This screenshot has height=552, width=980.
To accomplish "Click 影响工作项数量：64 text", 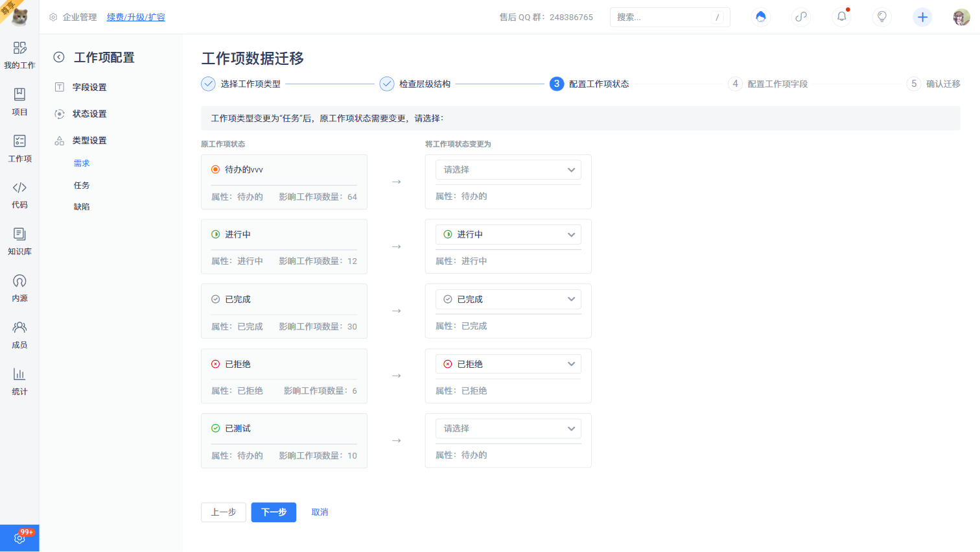I will pyautogui.click(x=318, y=197).
